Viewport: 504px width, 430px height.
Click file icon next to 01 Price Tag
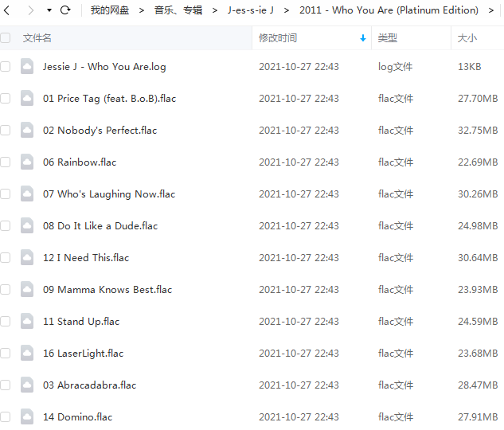point(28,99)
